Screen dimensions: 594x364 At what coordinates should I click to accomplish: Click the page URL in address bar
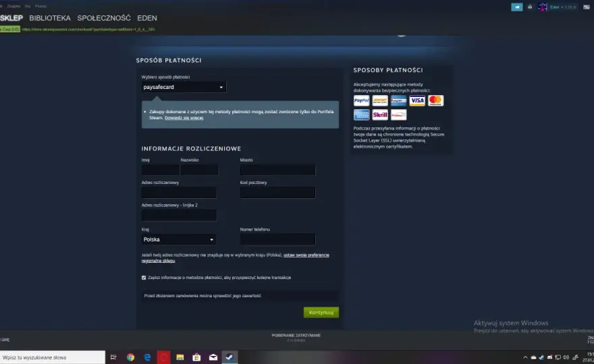coord(88,29)
